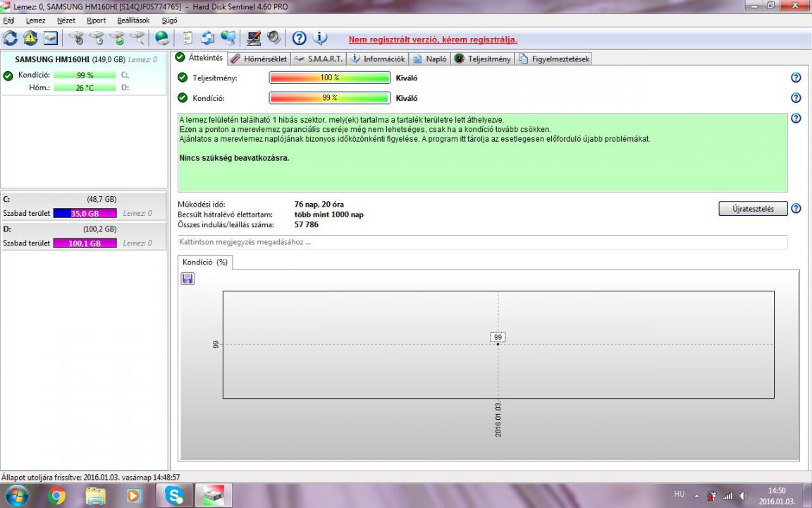
Task: Click the network signal bars tray icon
Action: click(728, 496)
